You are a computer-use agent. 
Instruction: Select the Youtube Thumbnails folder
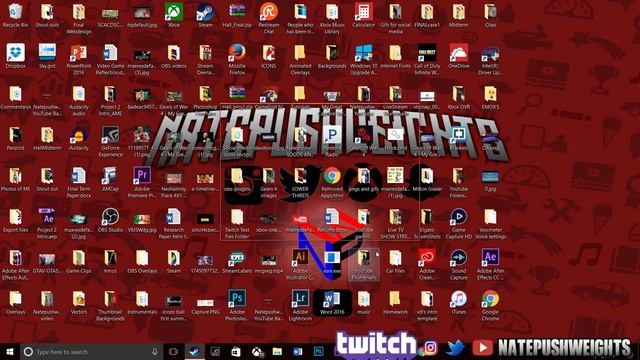tap(364, 264)
